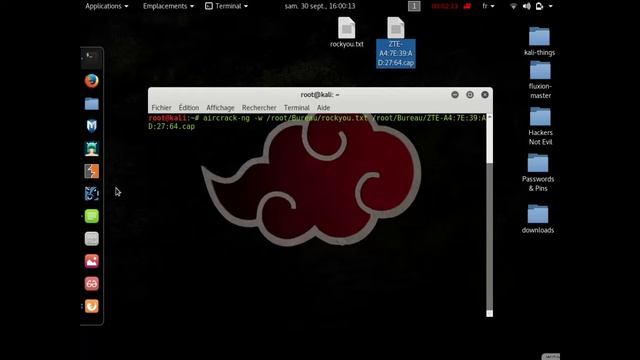
Task: Open the Terminal app menu in top bar
Action: click(227, 6)
